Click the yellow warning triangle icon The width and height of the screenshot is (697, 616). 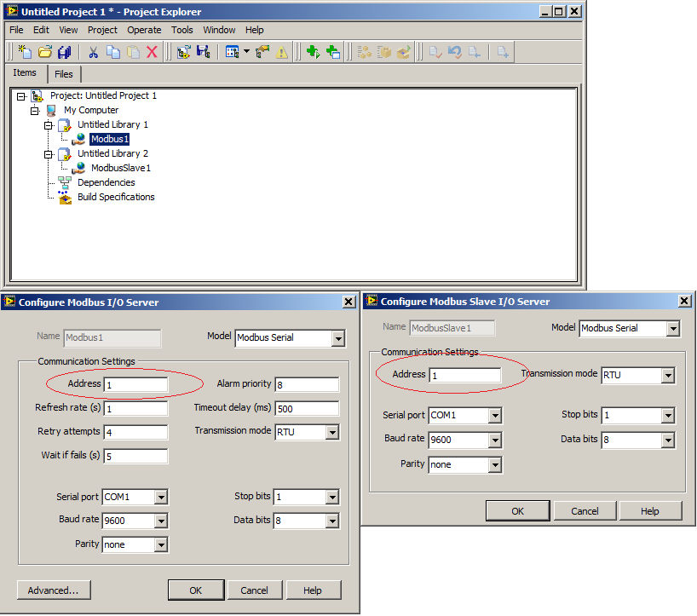282,53
